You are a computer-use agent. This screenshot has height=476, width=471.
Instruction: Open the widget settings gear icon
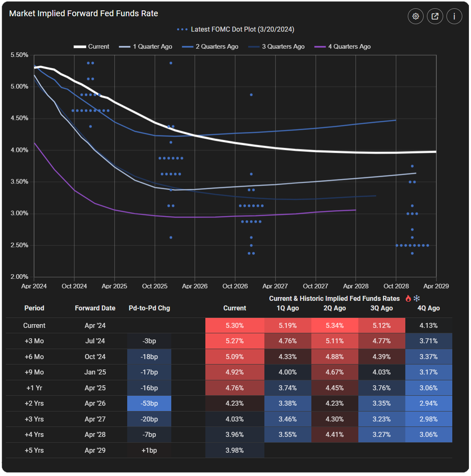(x=416, y=16)
